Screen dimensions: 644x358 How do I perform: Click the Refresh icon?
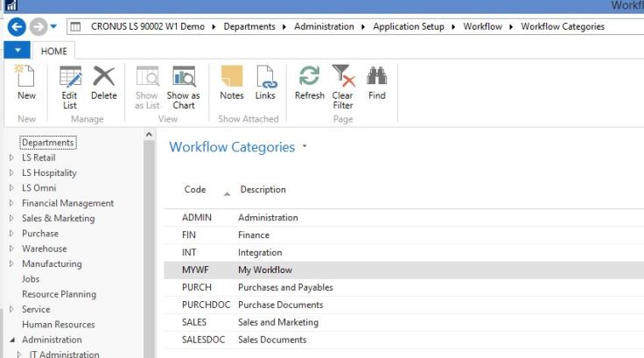click(309, 76)
